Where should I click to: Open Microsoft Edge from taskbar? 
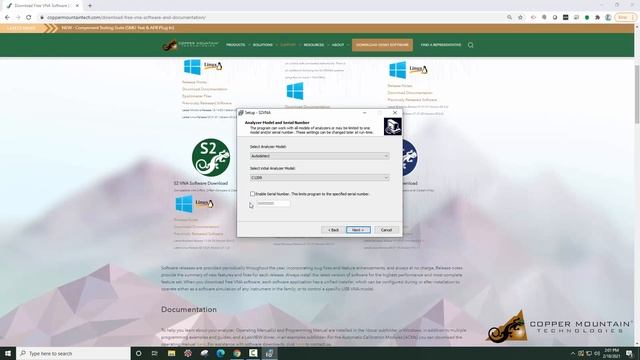tap(221, 353)
